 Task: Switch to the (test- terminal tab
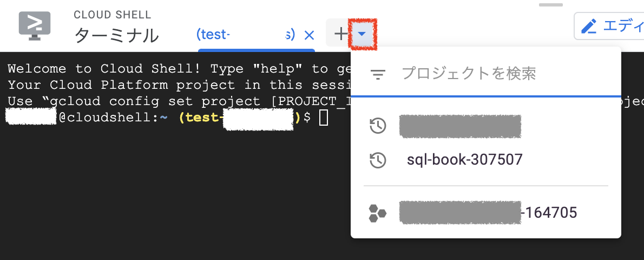pos(246,35)
